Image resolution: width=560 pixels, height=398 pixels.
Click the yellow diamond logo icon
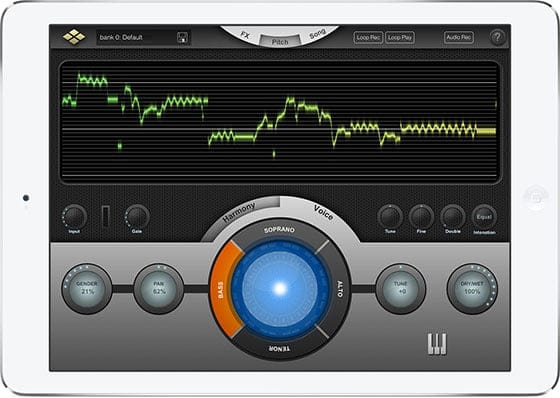point(74,37)
